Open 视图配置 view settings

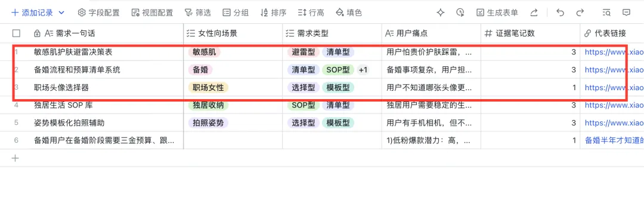153,13
